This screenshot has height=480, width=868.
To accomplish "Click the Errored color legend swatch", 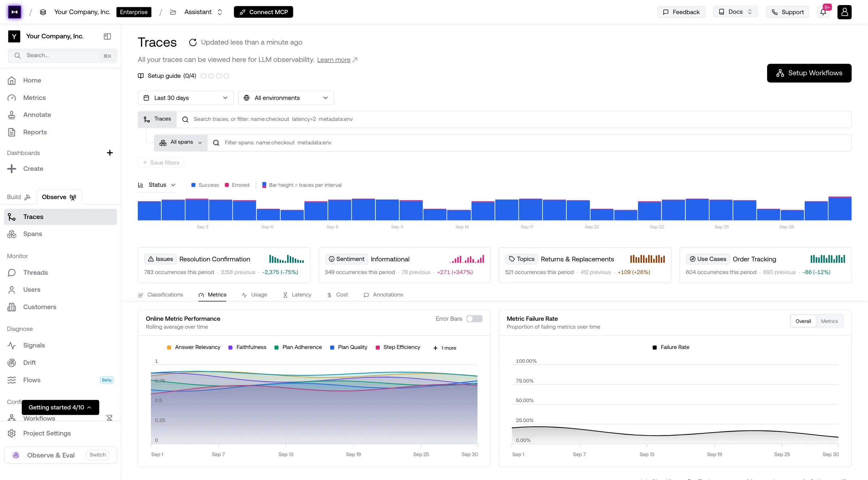I will pyautogui.click(x=227, y=185).
